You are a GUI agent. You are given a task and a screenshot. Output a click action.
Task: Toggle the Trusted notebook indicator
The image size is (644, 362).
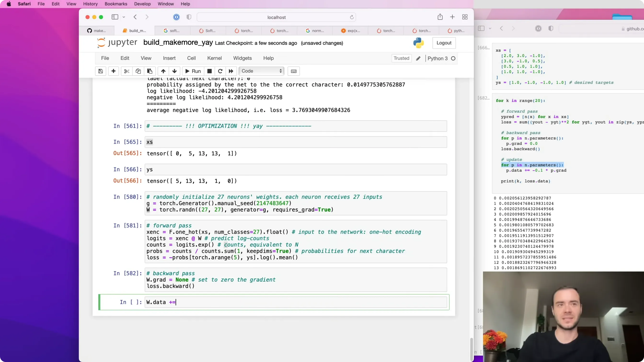pyautogui.click(x=402, y=58)
